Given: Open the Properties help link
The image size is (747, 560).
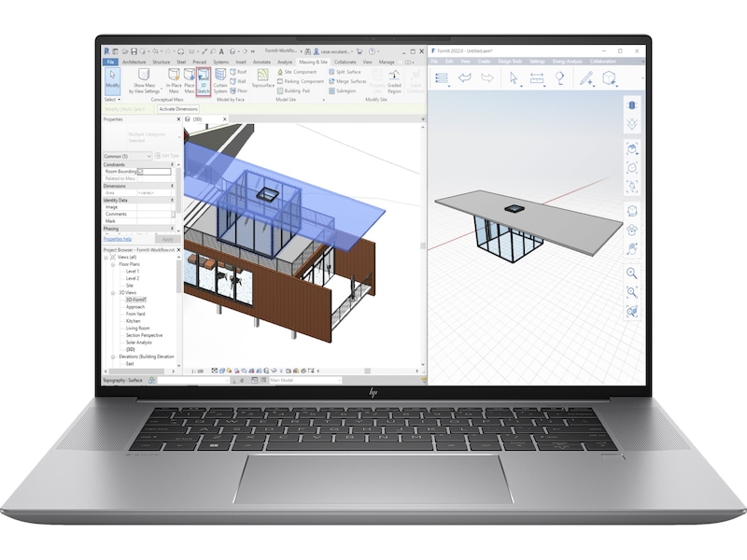Looking at the screenshot, I should tap(120, 239).
